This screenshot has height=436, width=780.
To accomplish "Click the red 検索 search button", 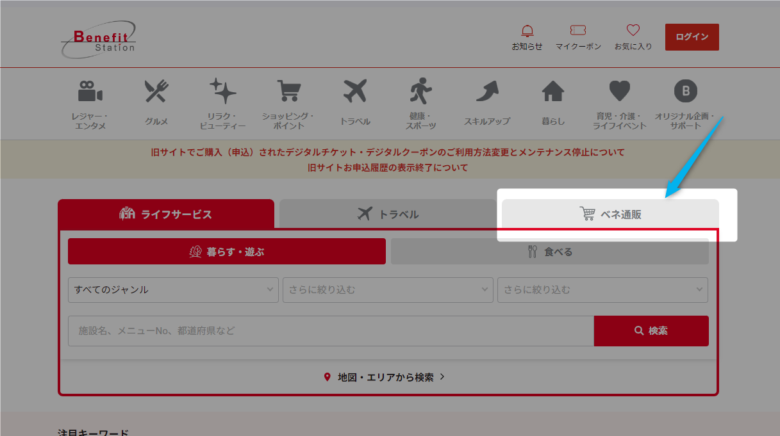I will (650, 331).
